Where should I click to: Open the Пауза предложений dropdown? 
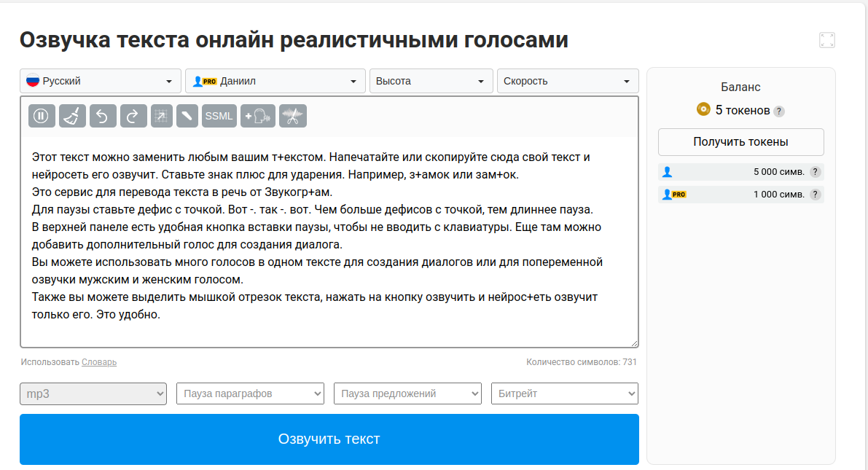click(407, 393)
